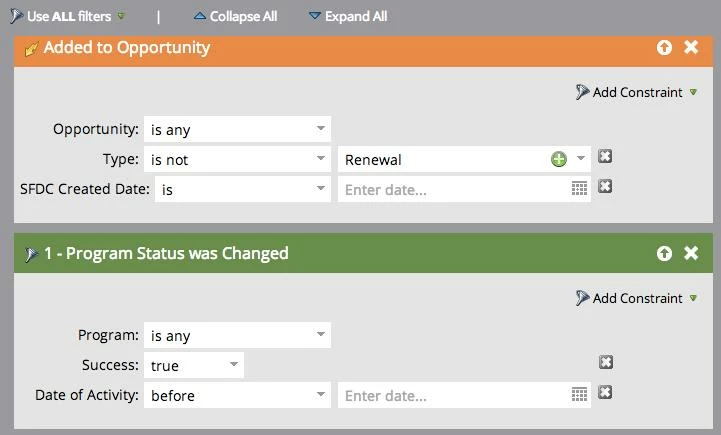This screenshot has height=435, width=721.
Task: Close the Program Status was Changed filter
Action: click(691, 254)
